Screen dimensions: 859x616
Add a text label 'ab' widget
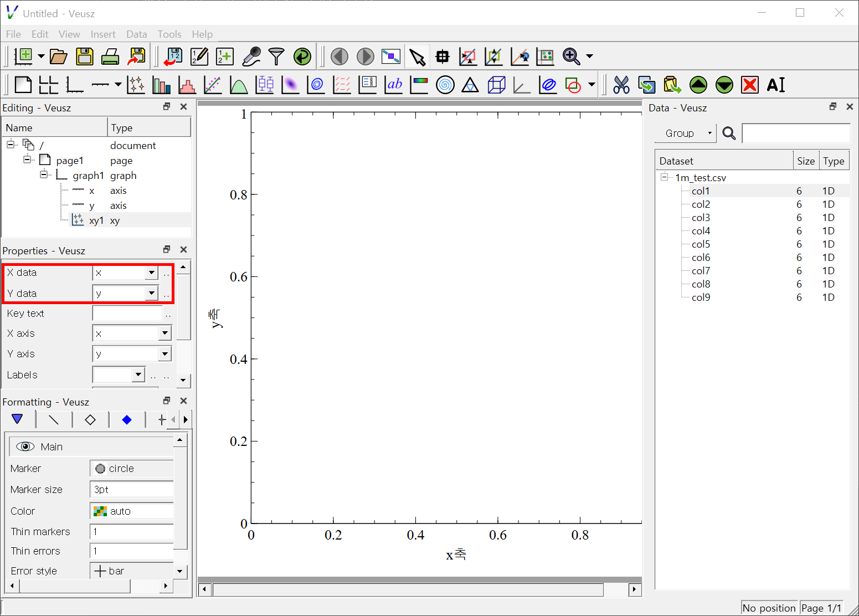point(394,85)
